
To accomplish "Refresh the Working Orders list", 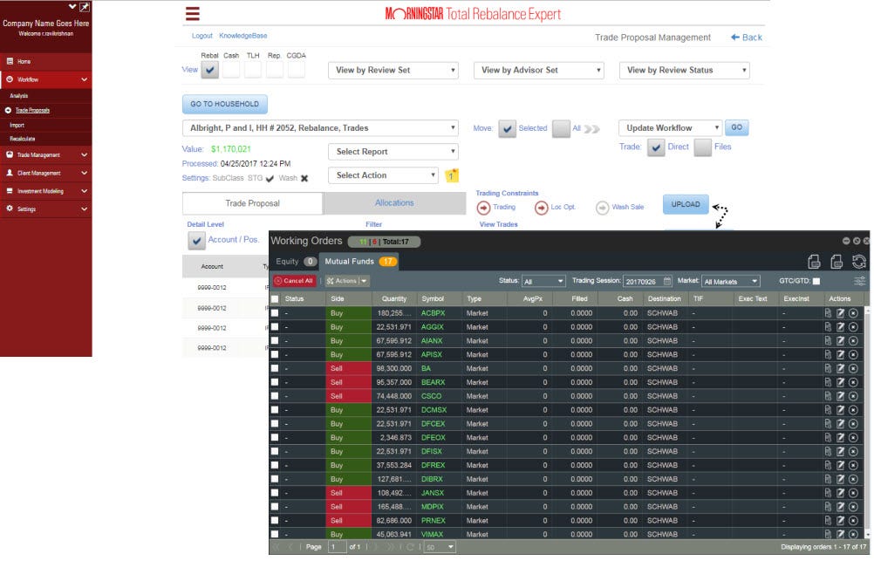I will pos(859,262).
